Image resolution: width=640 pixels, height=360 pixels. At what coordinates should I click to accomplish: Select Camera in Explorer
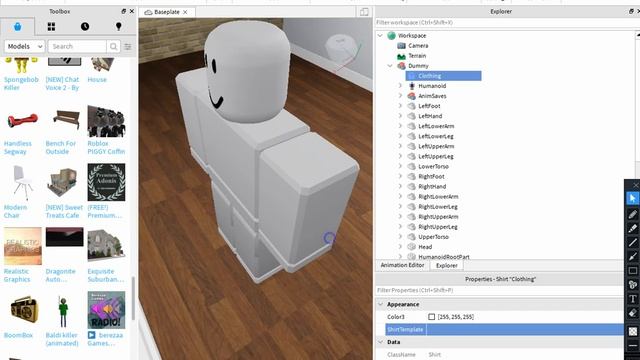(x=418, y=46)
